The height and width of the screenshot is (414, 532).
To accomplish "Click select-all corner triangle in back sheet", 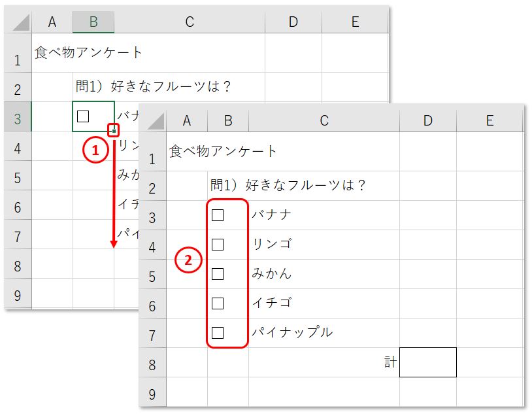I will tap(22, 22).
